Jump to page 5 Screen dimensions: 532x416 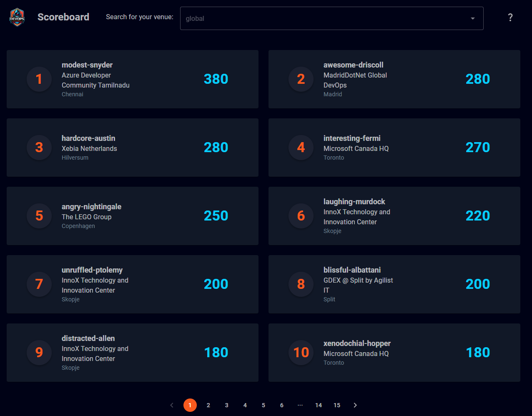[x=263, y=405]
